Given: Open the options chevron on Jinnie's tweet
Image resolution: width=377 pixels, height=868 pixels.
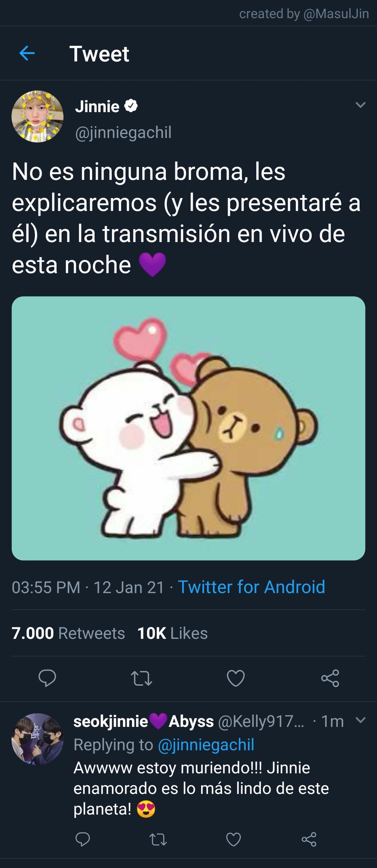Looking at the screenshot, I should coord(360,105).
